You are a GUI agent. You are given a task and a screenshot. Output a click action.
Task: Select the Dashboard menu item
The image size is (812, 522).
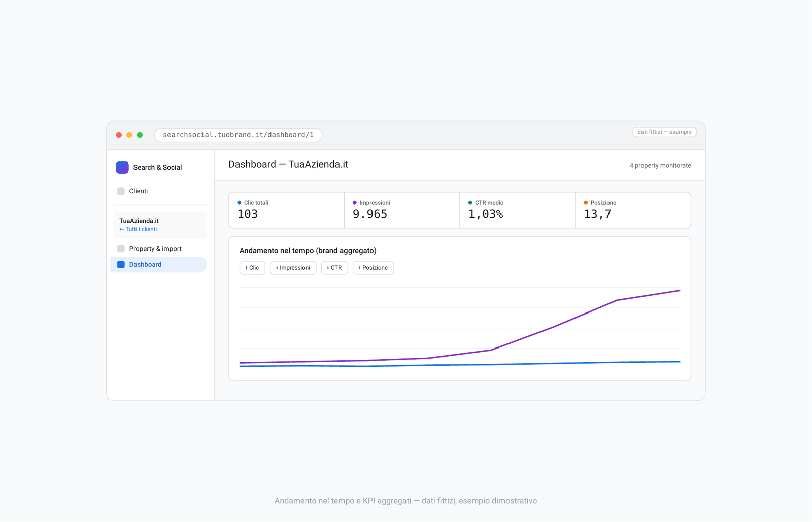click(158, 264)
